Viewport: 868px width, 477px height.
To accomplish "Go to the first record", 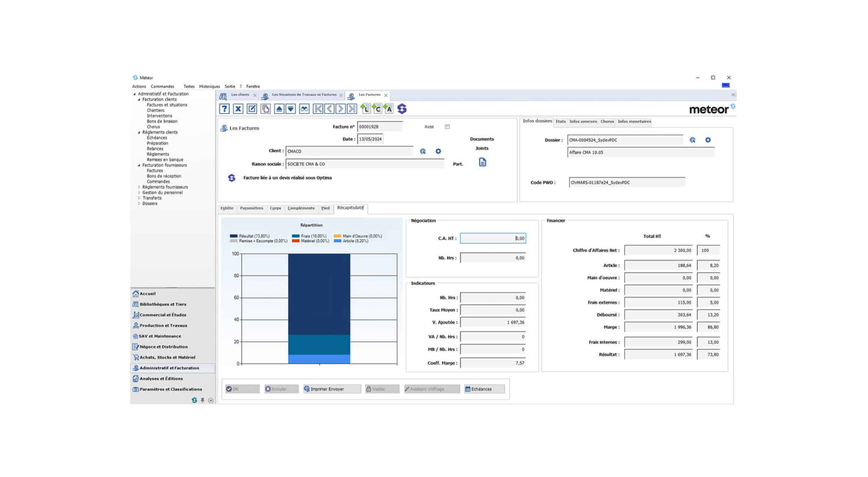I will pyautogui.click(x=318, y=109).
